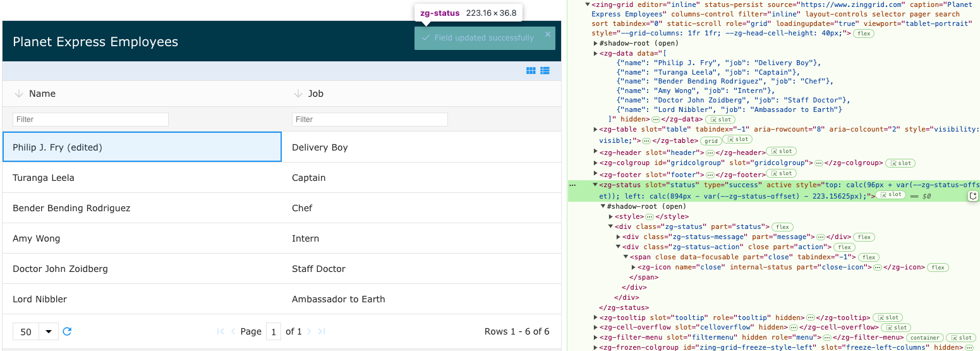The image size is (980, 351).
Task: Expand the zg-tooltip node in DevTools
Action: [595, 317]
